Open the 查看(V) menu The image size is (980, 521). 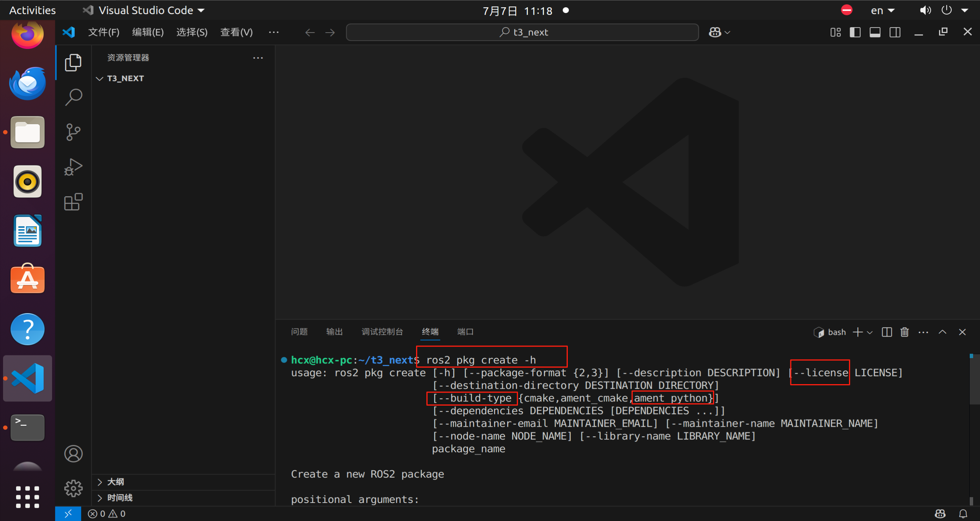[x=236, y=32]
